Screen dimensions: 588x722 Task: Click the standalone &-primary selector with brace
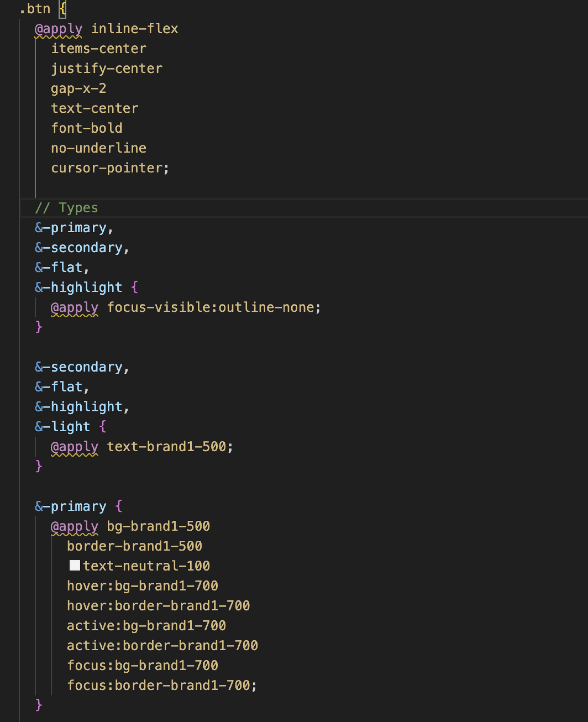click(x=79, y=507)
